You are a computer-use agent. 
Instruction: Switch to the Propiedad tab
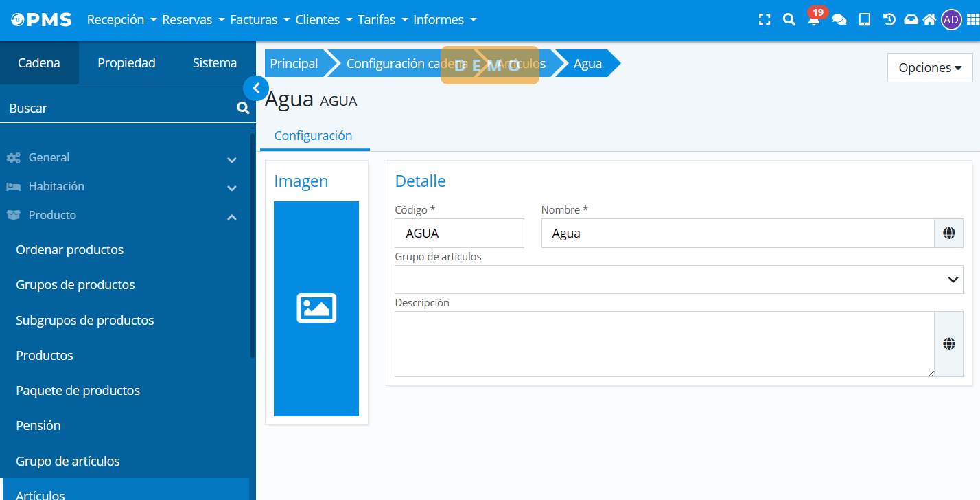[x=126, y=63]
